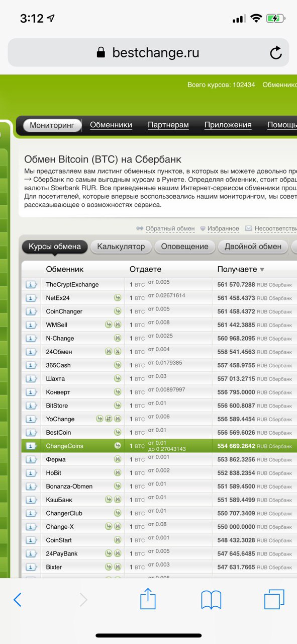Click the percent badge in 24Обмен row

coord(118,352)
